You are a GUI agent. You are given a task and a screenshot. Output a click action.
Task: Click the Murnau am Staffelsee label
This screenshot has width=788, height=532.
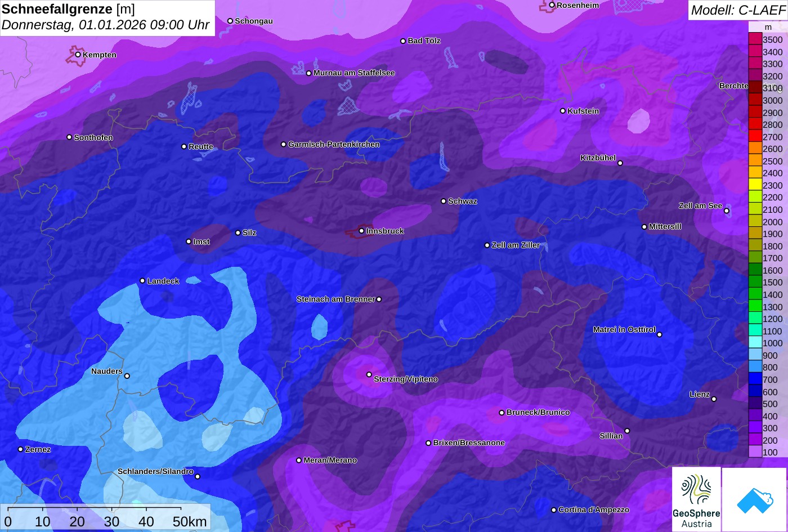354,73
